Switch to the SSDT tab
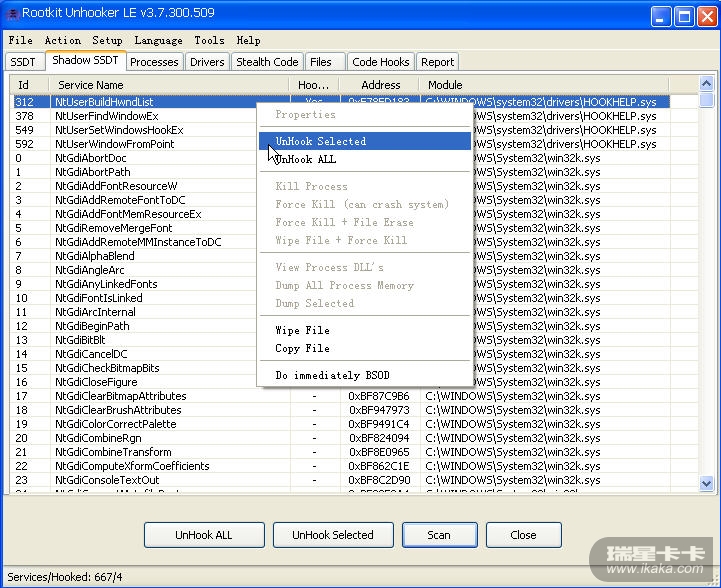Viewport: 721px width, 588px height. click(22, 62)
